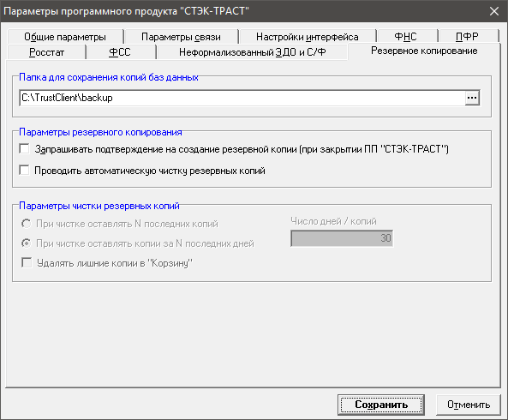Click the backup folder path field
The image size is (508, 420).
242,98
